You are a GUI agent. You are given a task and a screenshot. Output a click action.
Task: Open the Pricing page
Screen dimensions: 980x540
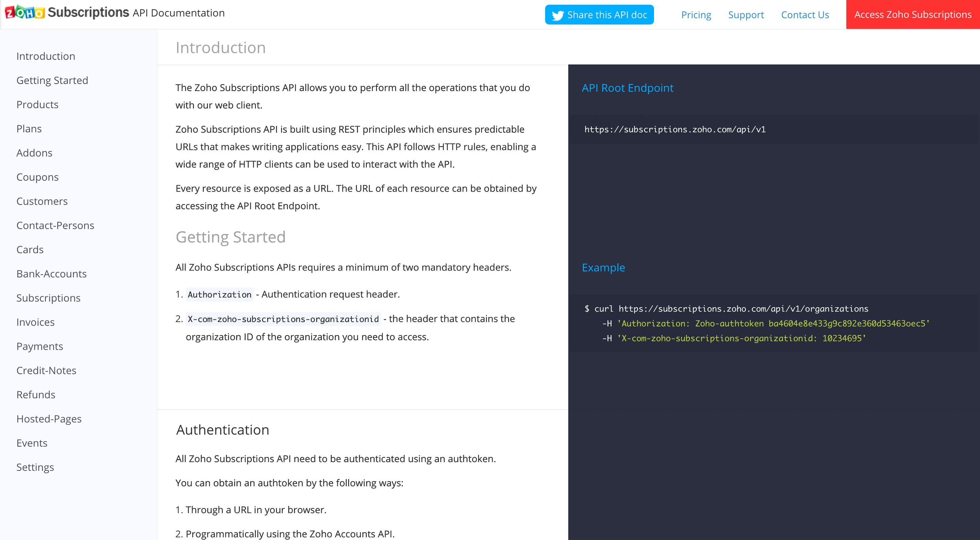pos(696,15)
